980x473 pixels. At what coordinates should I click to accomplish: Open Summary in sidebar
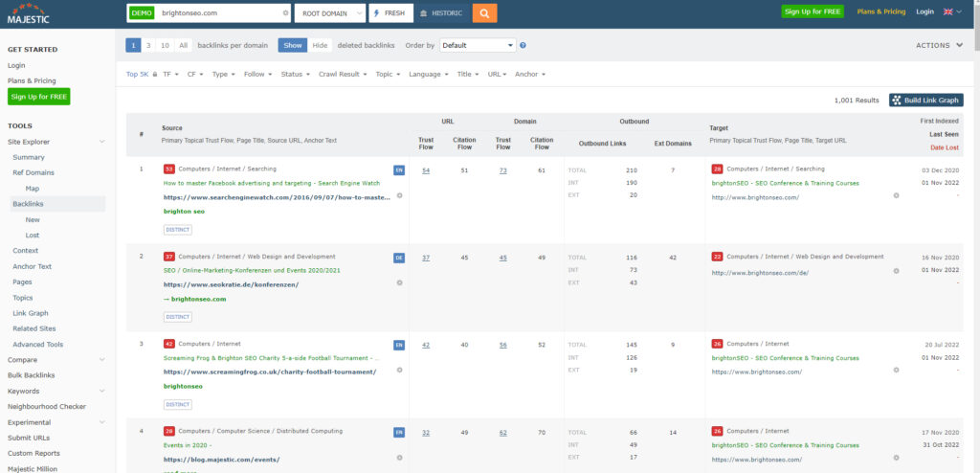(29, 158)
